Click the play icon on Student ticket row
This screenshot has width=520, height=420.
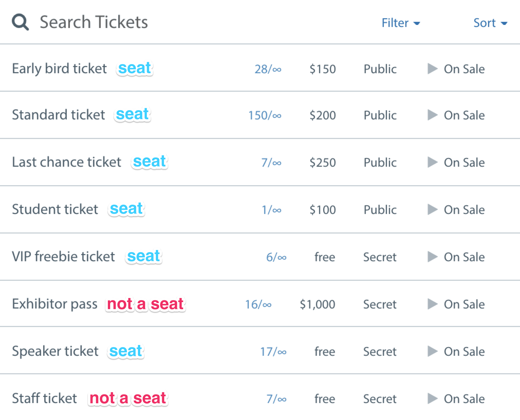point(432,209)
